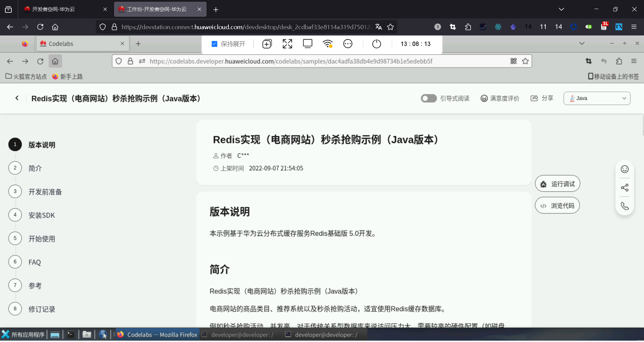Open the smiley feedback icon on right edge
Viewport: 644px width, 342px height.
tap(625, 169)
